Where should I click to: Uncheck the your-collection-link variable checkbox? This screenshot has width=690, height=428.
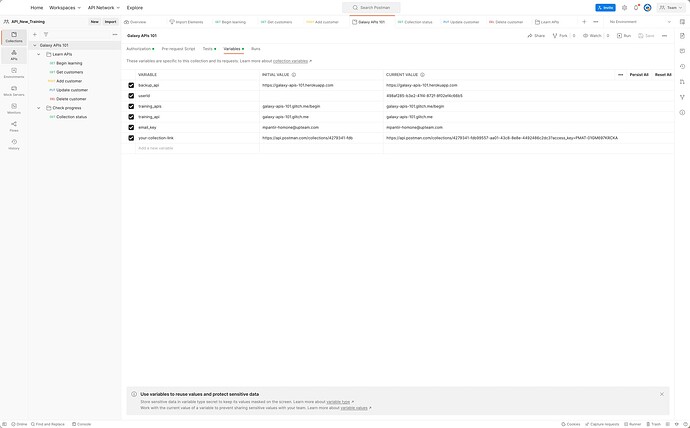[131, 138]
